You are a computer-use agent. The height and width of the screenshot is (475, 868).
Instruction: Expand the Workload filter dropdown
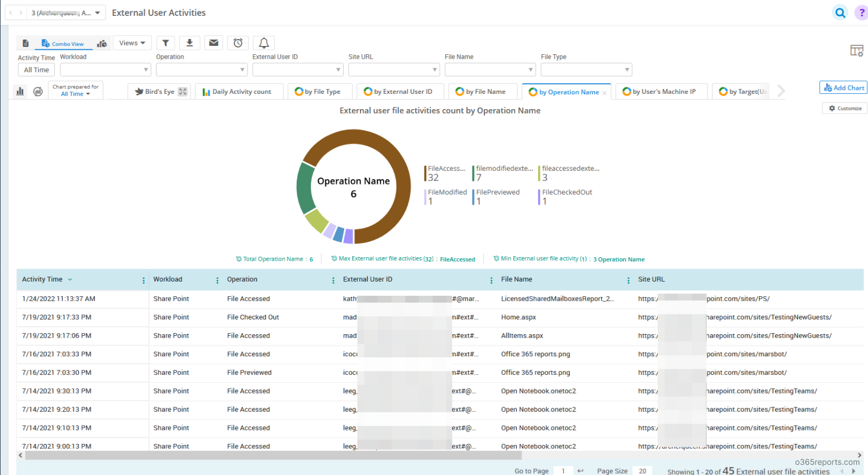[x=106, y=70]
